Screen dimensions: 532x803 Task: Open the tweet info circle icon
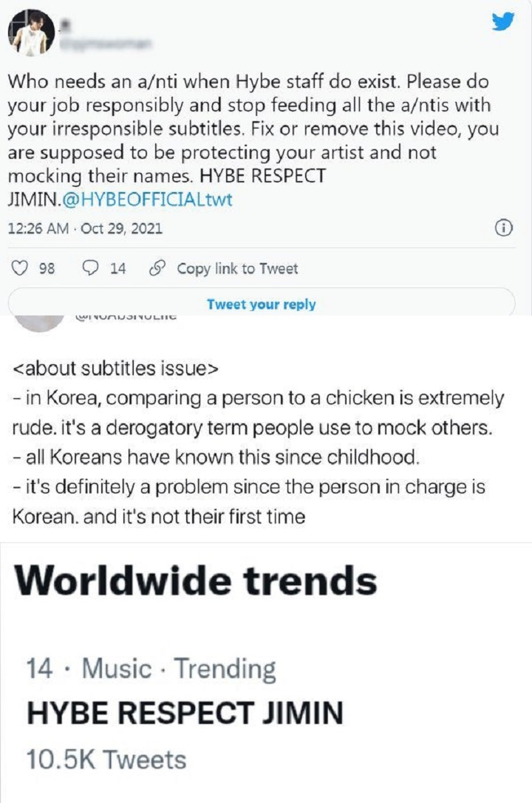point(503,228)
